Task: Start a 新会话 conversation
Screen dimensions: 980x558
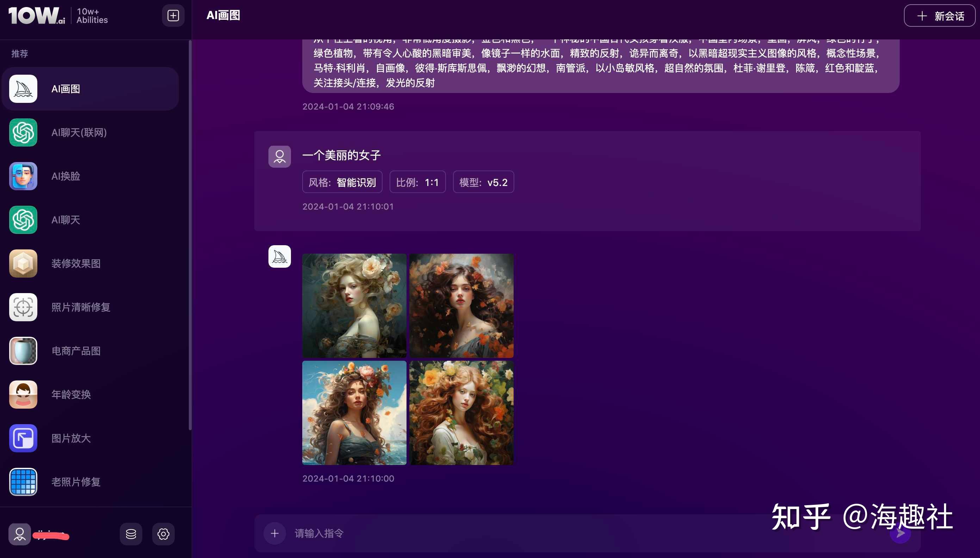Action: pyautogui.click(x=939, y=15)
